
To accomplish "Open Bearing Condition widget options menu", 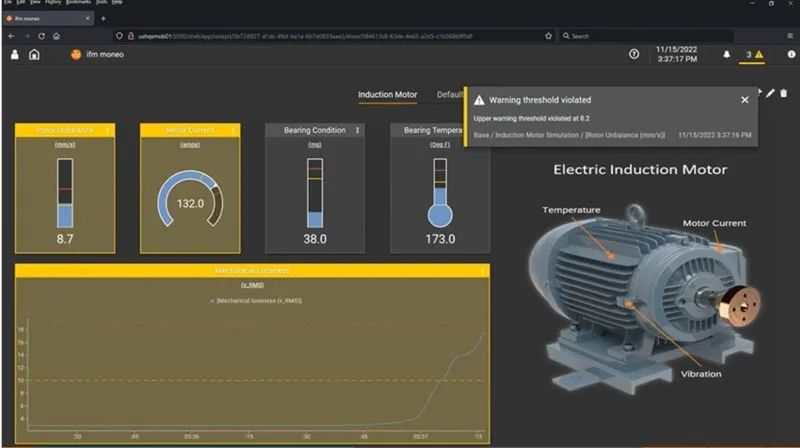I will coord(357,130).
